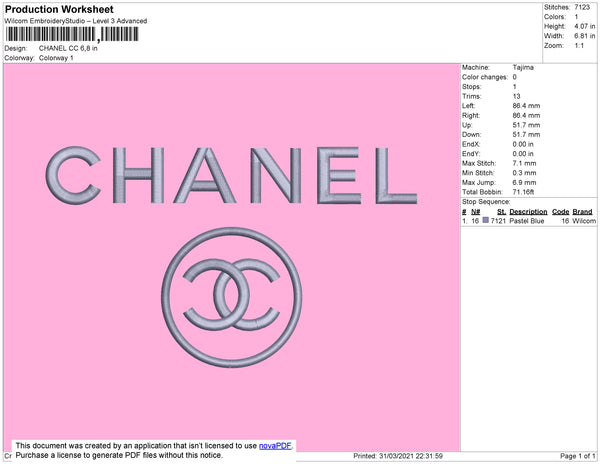Select the 'Wilcom' brand cell

pyautogui.click(x=584, y=221)
